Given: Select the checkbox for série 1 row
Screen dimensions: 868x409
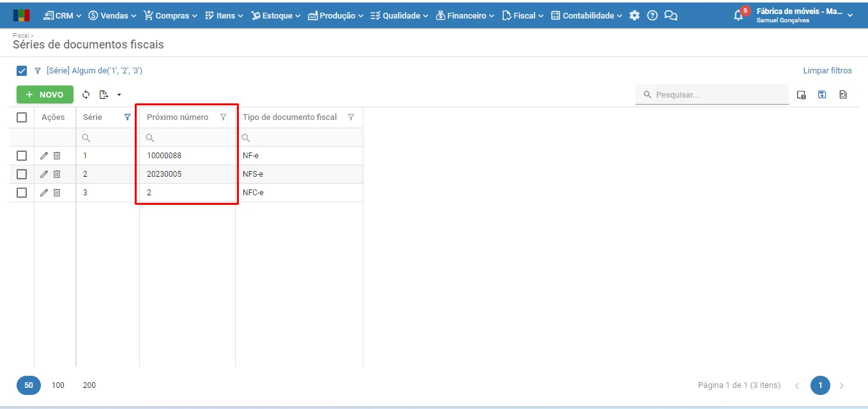Looking at the screenshot, I should tap(22, 156).
